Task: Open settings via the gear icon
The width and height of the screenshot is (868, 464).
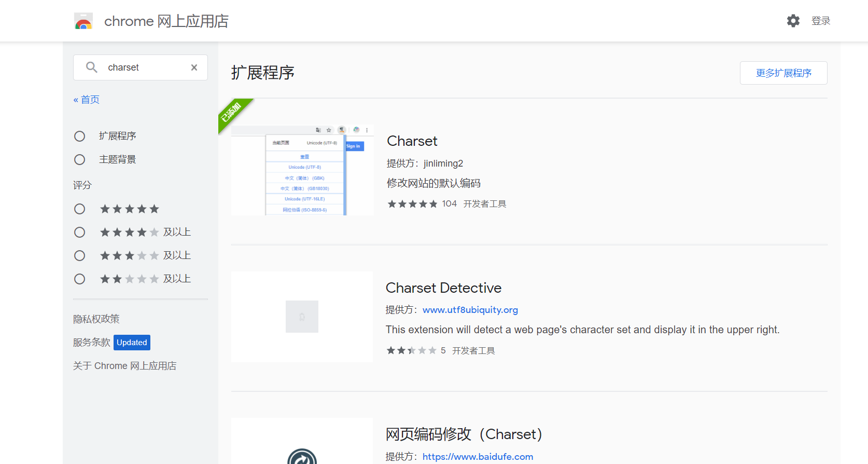Action: pos(793,21)
